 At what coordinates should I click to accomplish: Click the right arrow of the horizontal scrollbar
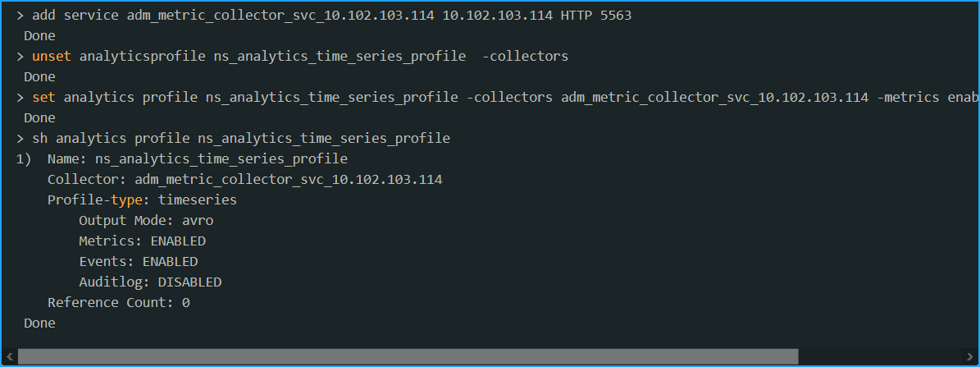[x=969, y=356]
